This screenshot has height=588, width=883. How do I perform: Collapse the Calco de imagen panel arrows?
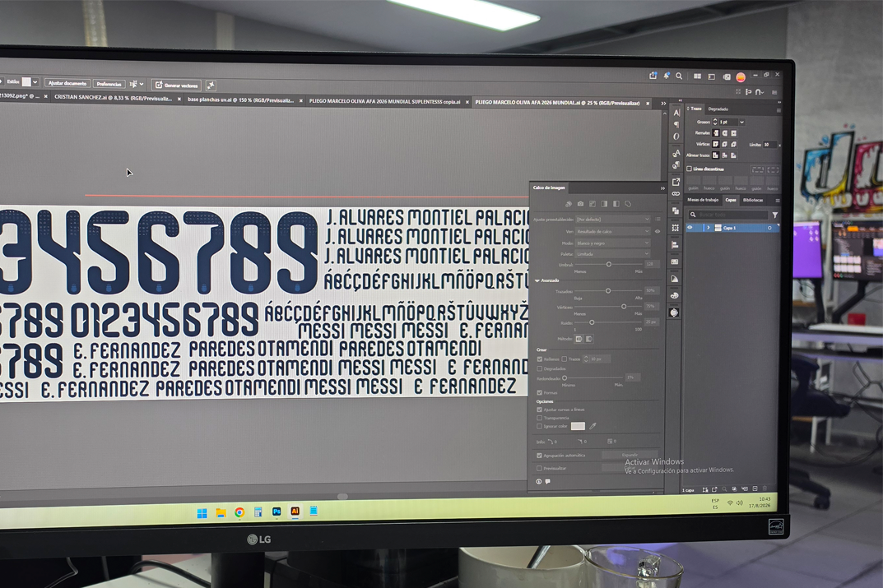(x=662, y=188)
